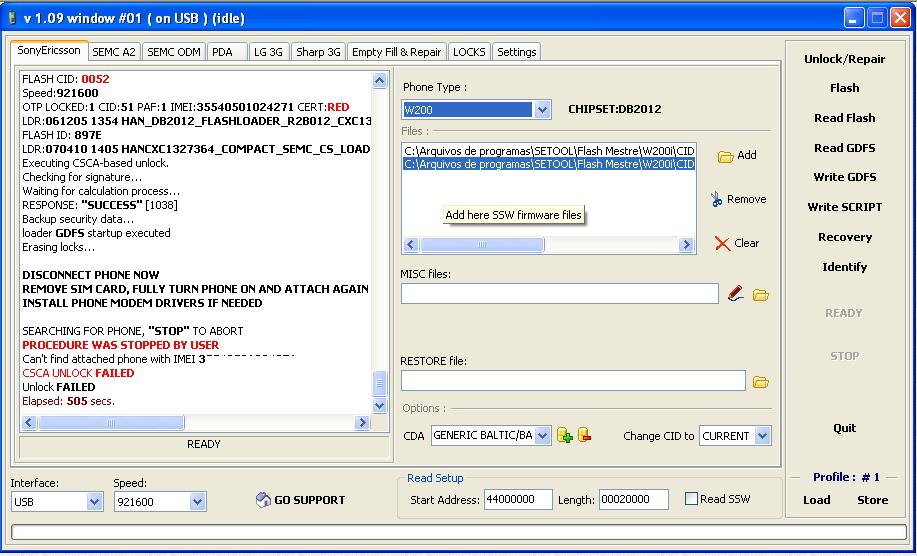
Task: Open the MISC files browse folder icon
Action: pos(760,295)
